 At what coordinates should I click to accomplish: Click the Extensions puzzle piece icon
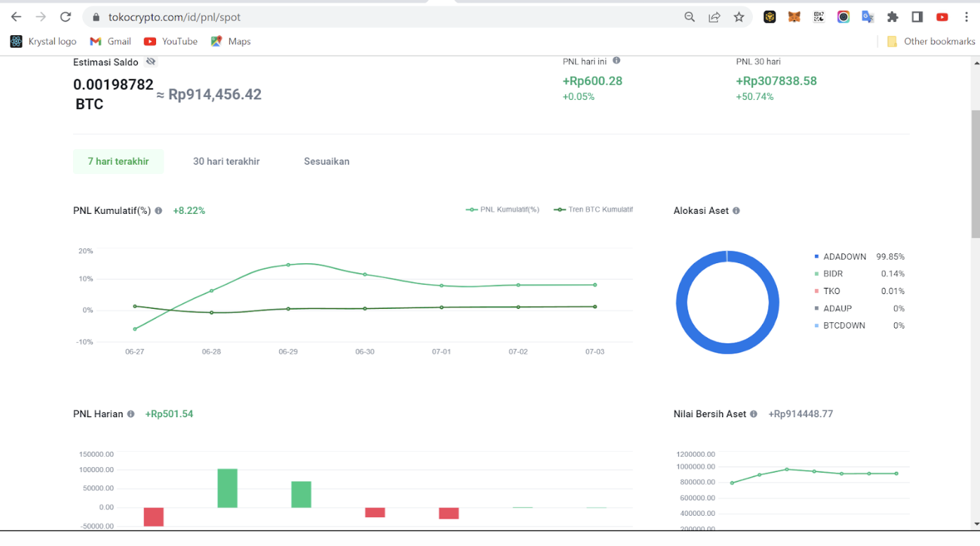[x=892, y=16]
